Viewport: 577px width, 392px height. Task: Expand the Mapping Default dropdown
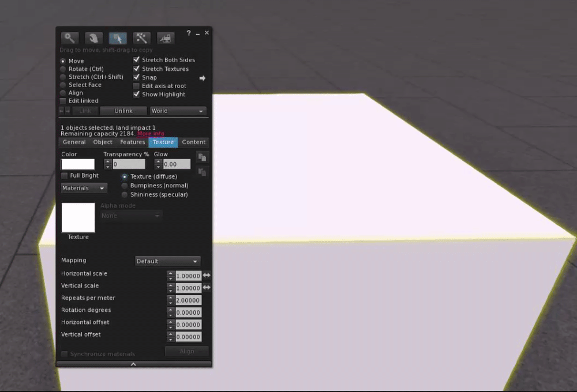pos(168,261)
